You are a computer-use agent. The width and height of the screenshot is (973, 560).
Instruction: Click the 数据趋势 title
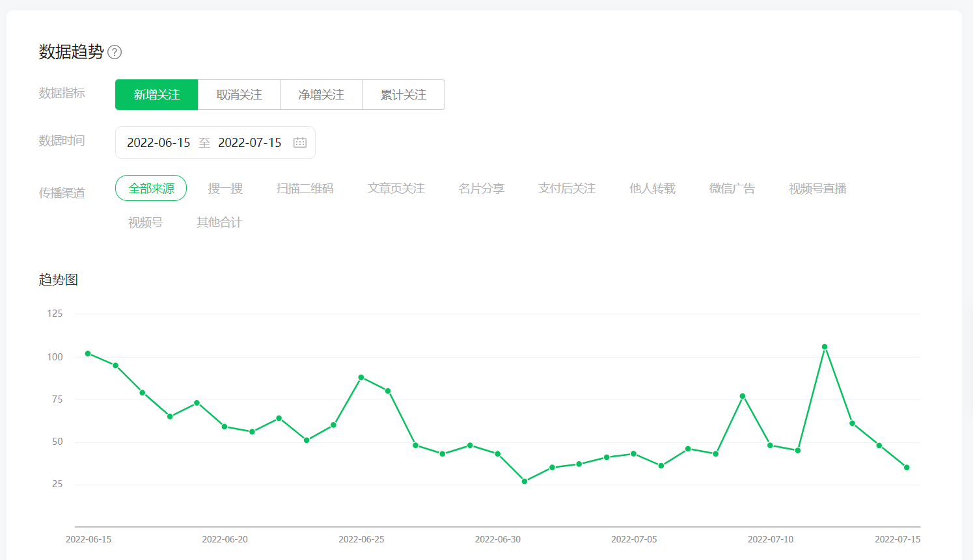pyautogui.click(x=71, y=52)
